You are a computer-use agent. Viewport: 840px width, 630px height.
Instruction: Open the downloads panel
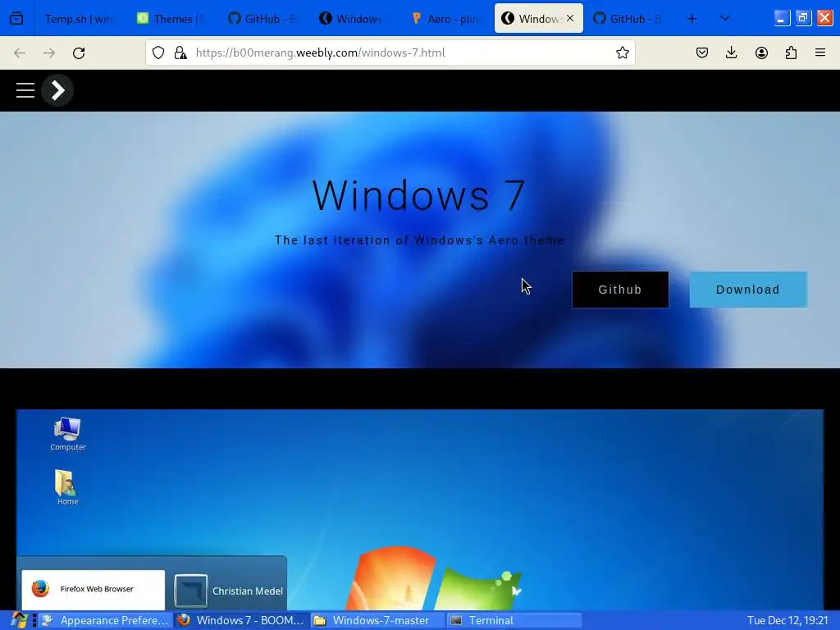click(x=731, y=52)
